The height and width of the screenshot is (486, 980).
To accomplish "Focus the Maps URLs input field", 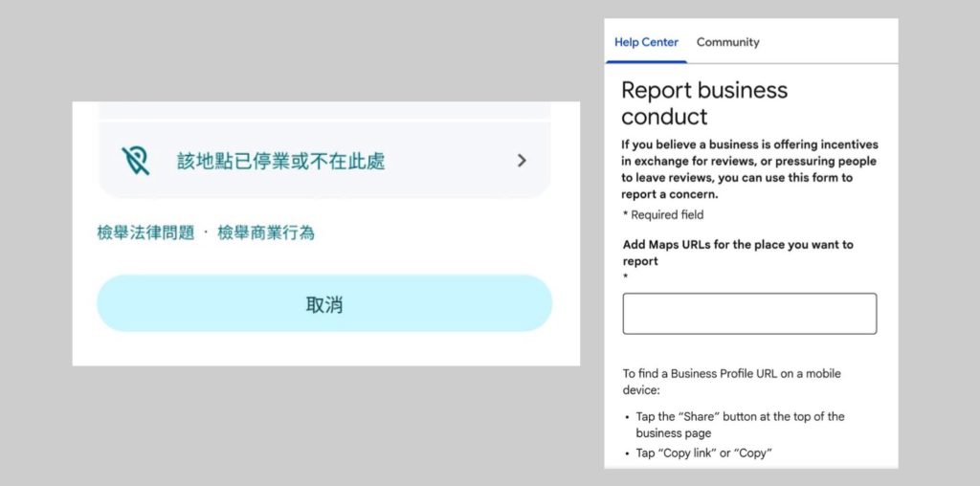I will click(x=749, y=314).
